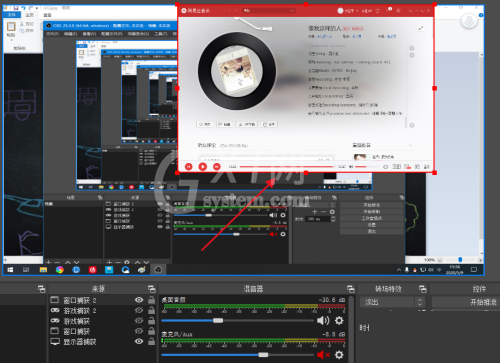
Task: Open the NetEase Music settings gear
Action: tap(398, 11)
